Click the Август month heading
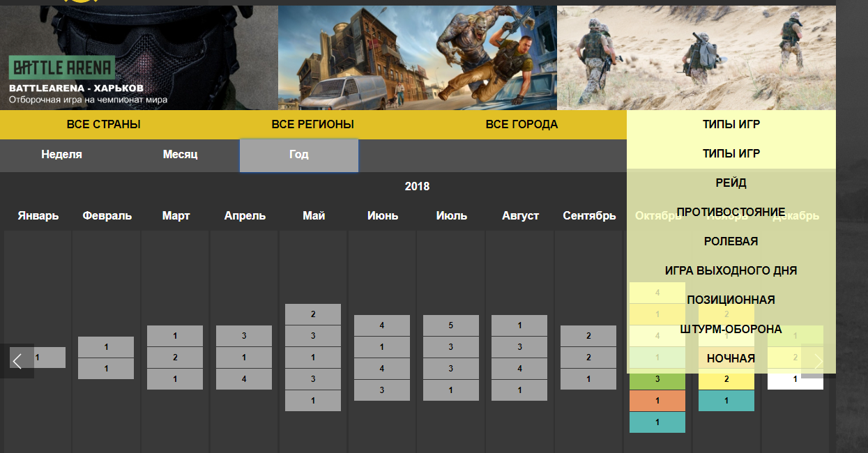 (520, 216)
